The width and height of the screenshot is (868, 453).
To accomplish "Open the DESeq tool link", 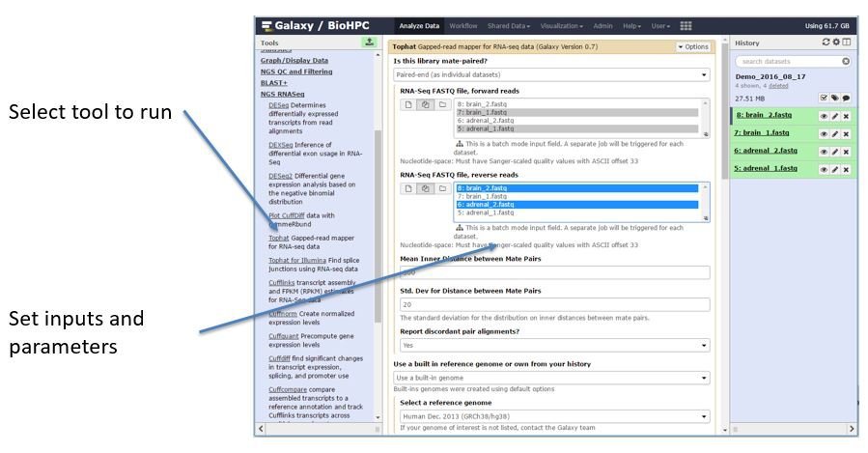I will [278, 105].
